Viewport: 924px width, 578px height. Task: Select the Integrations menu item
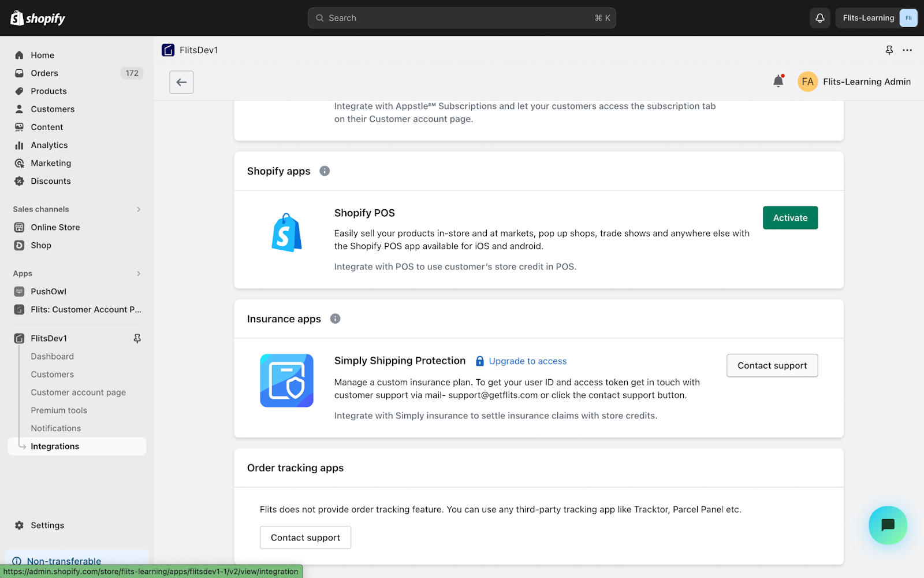tap(77, 446)
